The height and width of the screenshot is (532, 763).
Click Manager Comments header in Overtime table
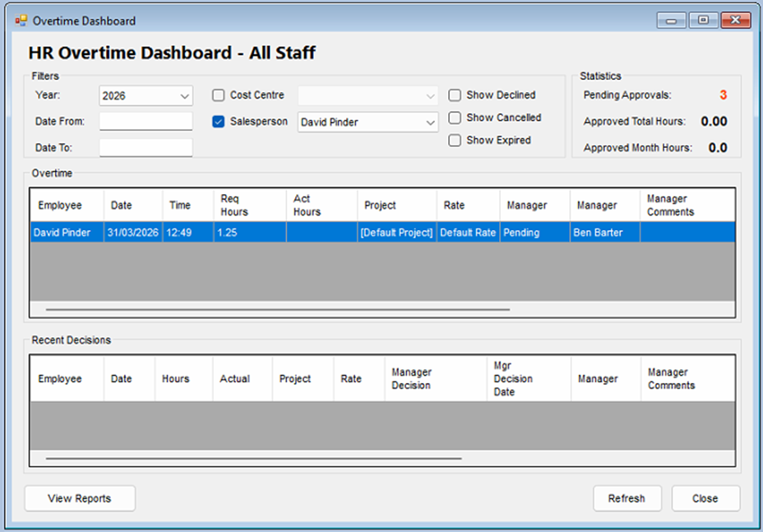pos(687,205)
